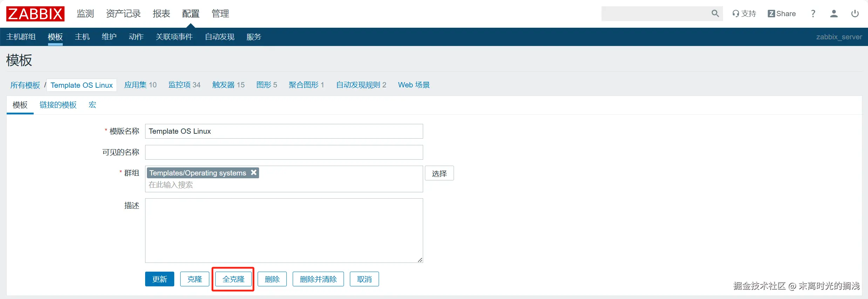Open the Share link
Viewport: 868px width, 299px height.
tap(782, 14)
